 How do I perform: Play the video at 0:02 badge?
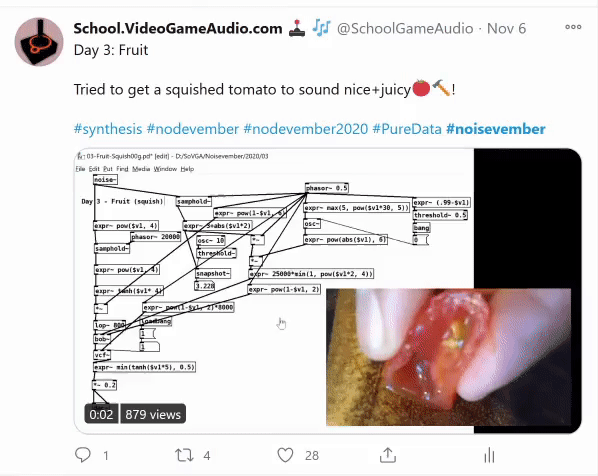[x=101, y=414]
